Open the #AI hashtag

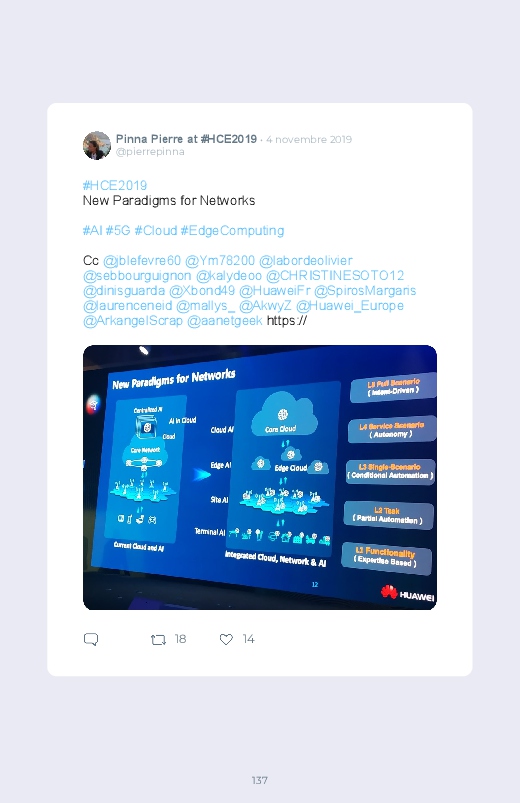point(93,230)
